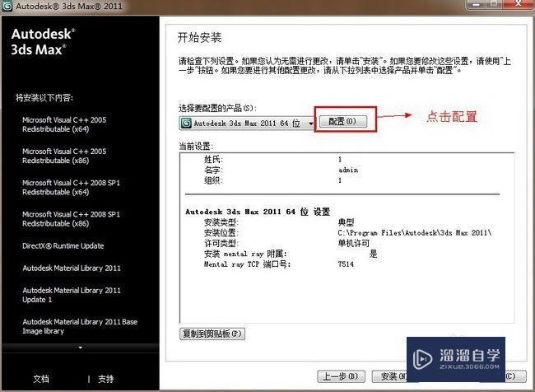This screenshot has width=535, height=392.
Task: Select Microsoft Visual C++ 2008 SP1 Redistributable (x86)
Action: [x=71, y=218]
